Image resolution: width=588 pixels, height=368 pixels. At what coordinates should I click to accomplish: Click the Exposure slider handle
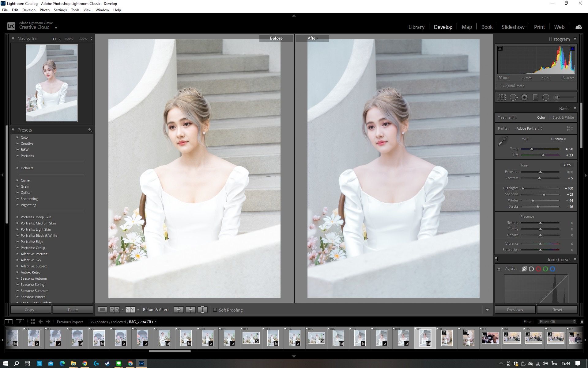coord(540,172)
